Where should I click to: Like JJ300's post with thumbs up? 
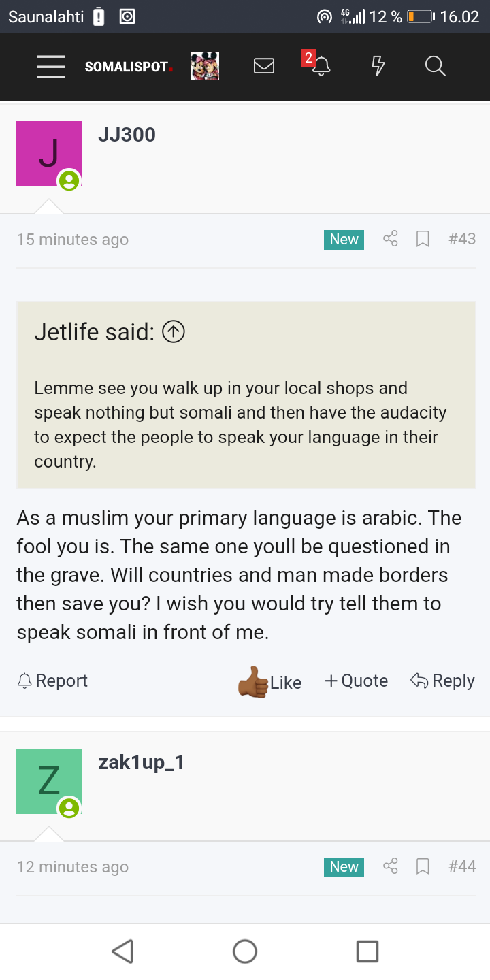[269, 682]
